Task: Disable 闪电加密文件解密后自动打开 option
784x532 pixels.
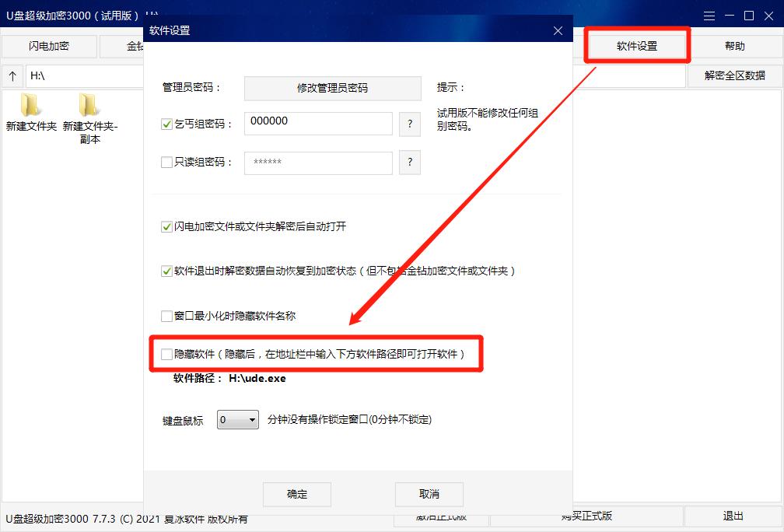Action: 166,226
